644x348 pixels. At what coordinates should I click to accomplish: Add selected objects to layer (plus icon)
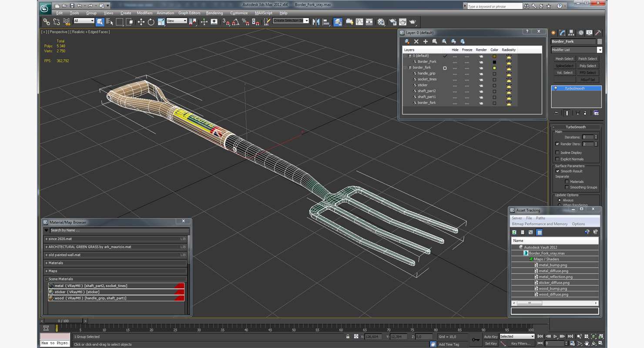point(426,41)
